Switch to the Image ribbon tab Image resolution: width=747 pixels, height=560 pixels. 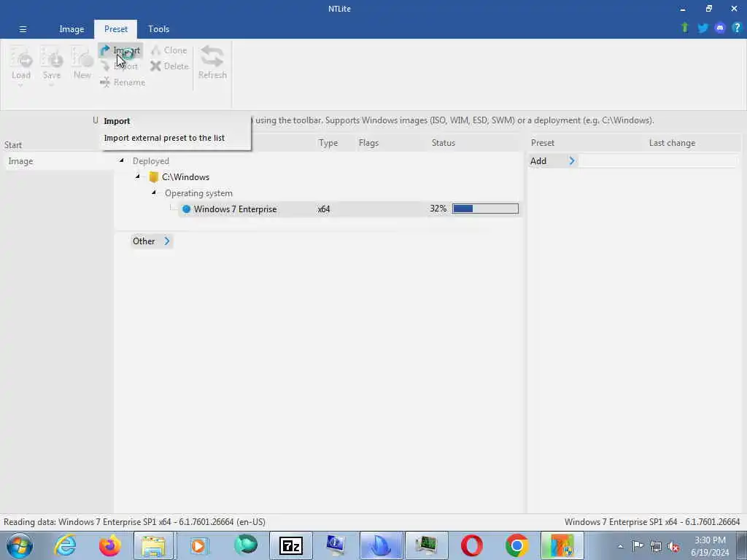point(71,29)
